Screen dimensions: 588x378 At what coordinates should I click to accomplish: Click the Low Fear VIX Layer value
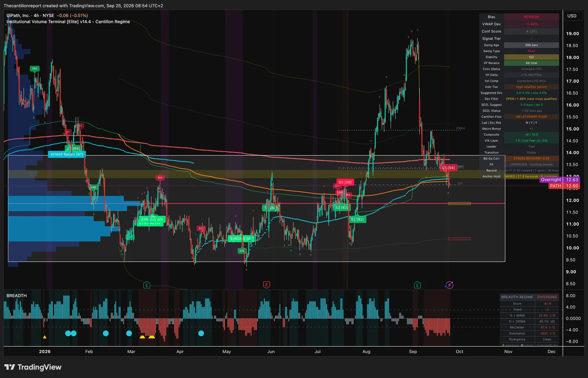[532, 141]
